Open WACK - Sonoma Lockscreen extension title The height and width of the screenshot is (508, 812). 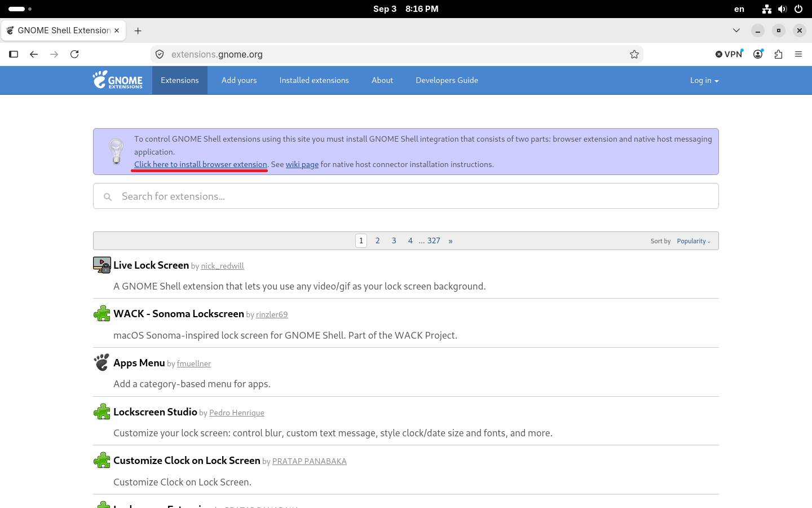[179, 313]
